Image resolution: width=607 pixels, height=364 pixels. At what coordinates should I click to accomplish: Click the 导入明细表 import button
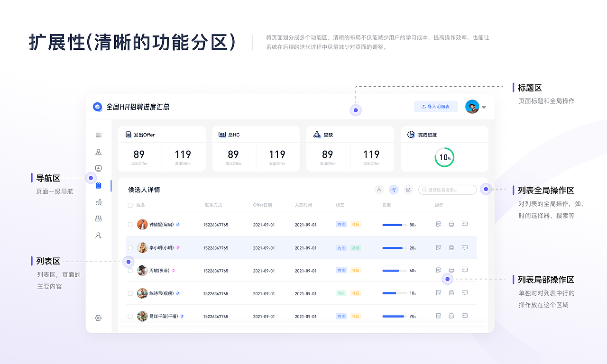tap(436, 107)
